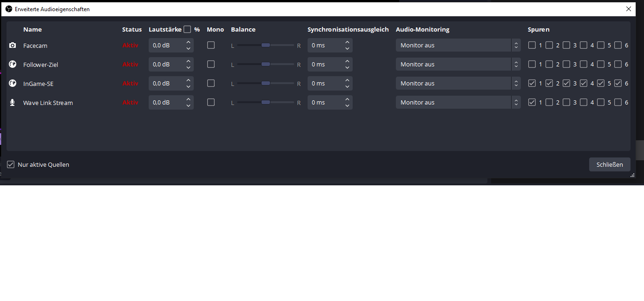This screenshot has width=644, height=301.
Task: Click the camera icon beside Facecam
Action: pos(13,46)
